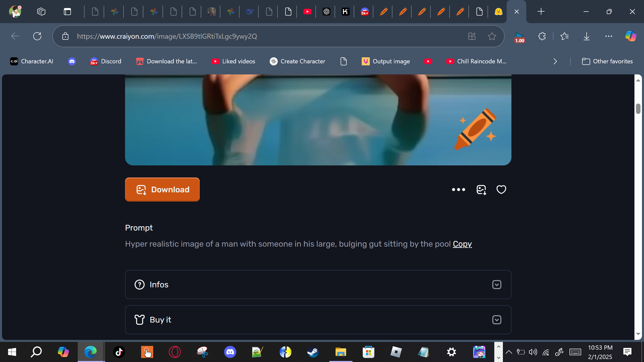Viewport: 644px width, 362px height.
Task: Open a new tab with the plus button
Action: 541,12
